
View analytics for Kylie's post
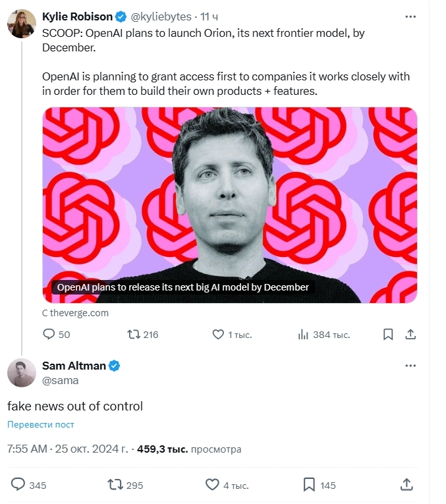point(304,335)
